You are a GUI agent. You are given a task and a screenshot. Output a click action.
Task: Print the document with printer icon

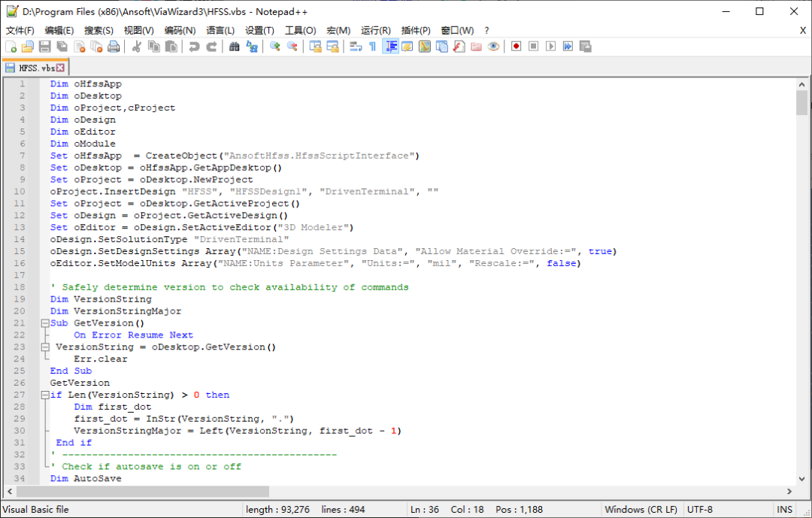point(114,47)
